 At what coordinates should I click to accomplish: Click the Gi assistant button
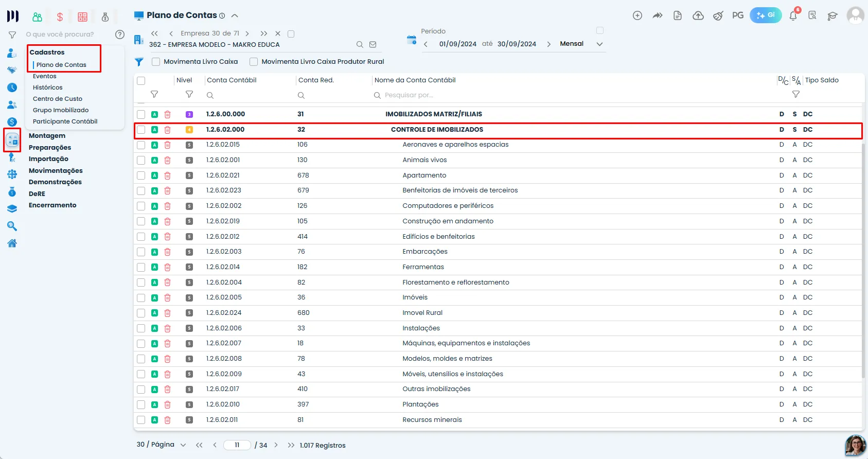tap(766, 15)
